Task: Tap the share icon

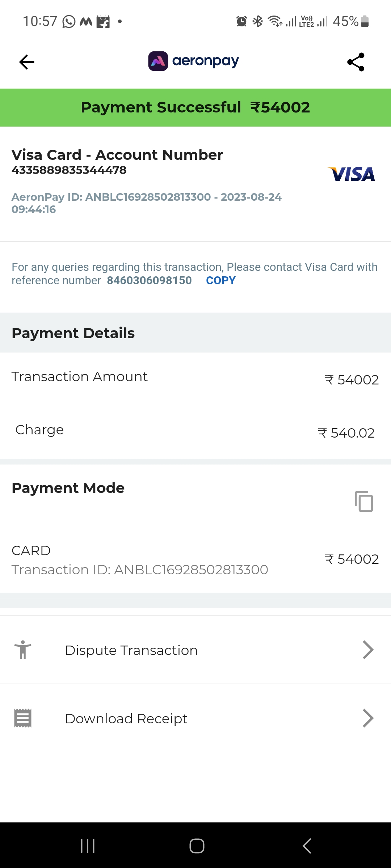Action: [x=356, y=62]
